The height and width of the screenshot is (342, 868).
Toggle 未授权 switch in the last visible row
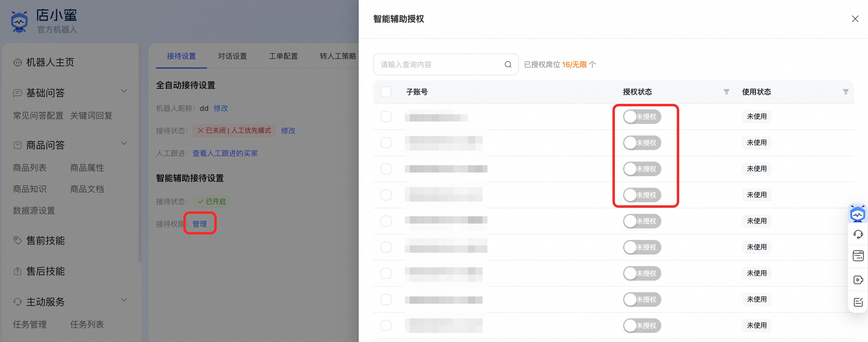pyautogui.click(x=642, y=326)
